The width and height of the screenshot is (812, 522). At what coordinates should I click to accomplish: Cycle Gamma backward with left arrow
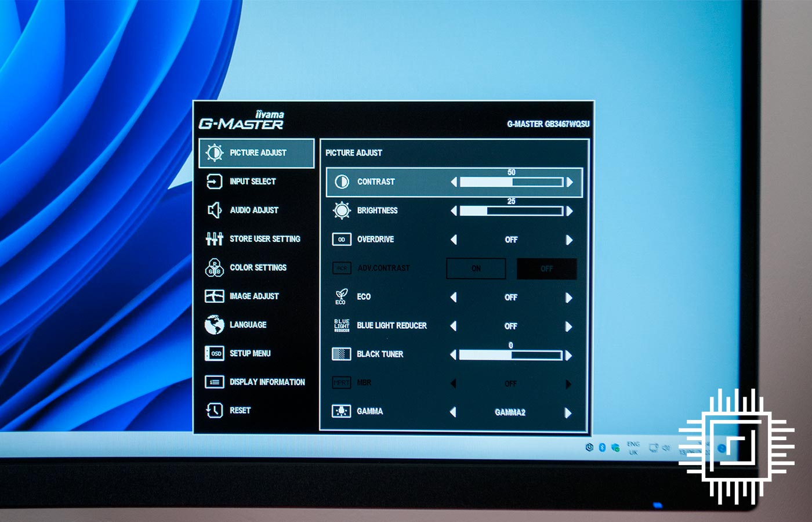[x=453, y=412]
